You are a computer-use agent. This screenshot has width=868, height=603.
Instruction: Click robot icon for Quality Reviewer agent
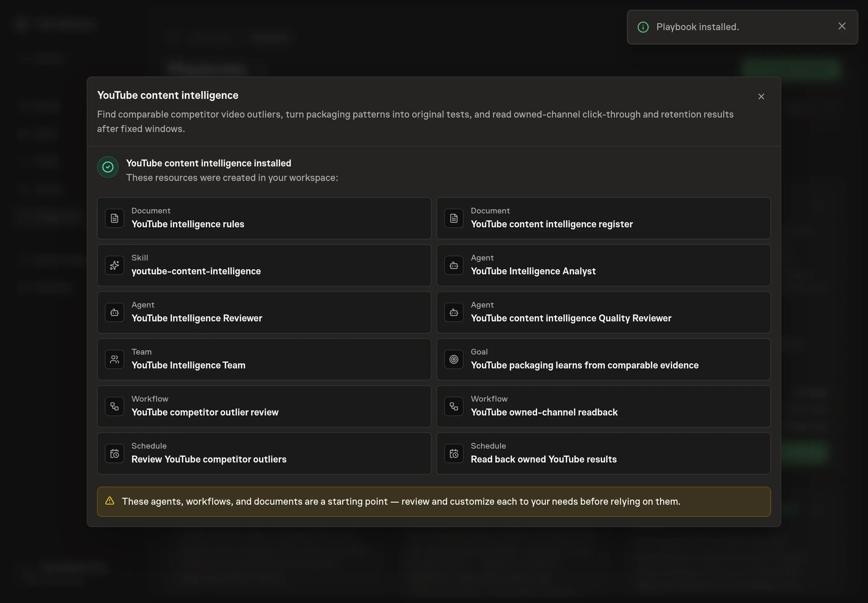coord(454,312)
